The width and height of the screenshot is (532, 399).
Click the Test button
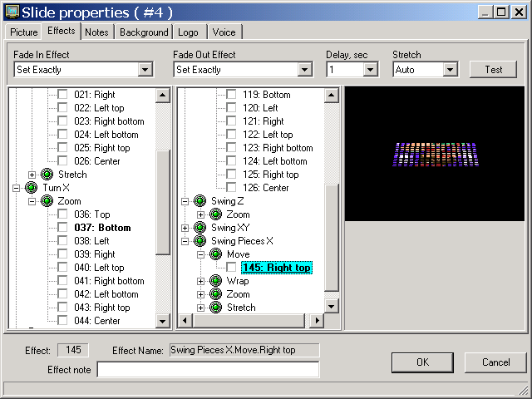pyautogui.click(x=493, y=70)
